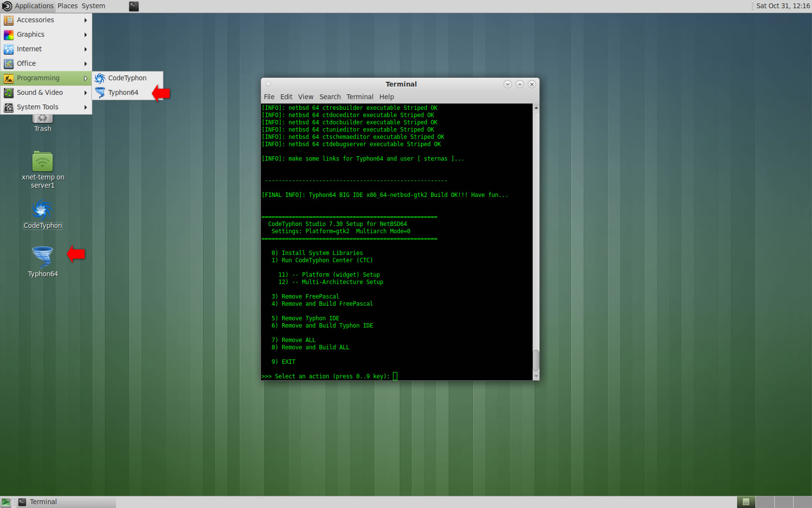Select the xnet-temp on server1 network folder icon
The height and width of the screenshot is (508, 812).
[x=43, y=161]
